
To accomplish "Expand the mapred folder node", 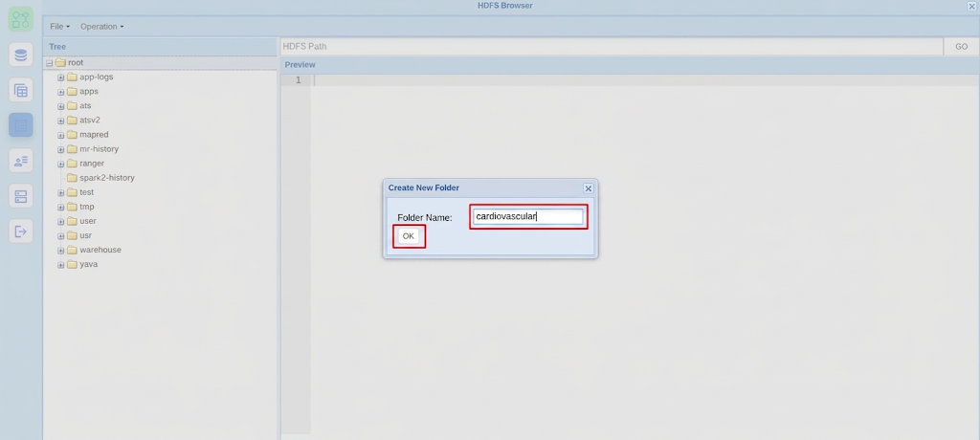I will point(60,135).
